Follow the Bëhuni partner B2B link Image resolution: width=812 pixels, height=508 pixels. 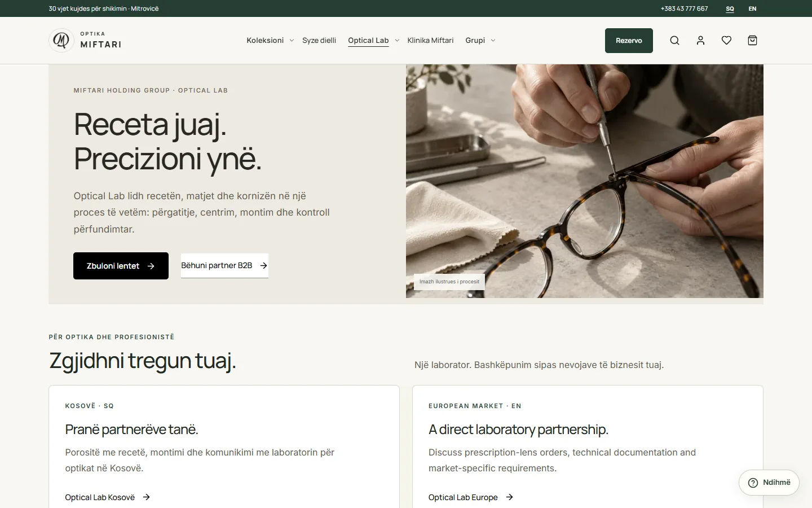coord(224,265)
